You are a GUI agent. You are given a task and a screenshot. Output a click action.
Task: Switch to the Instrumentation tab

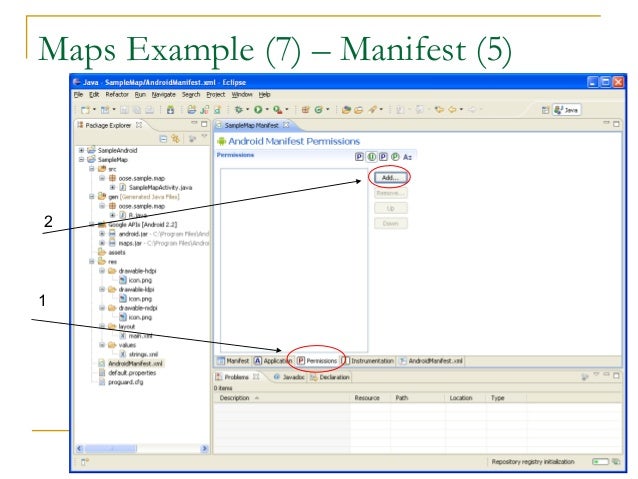pyautogui.click(x=368, y=361)
